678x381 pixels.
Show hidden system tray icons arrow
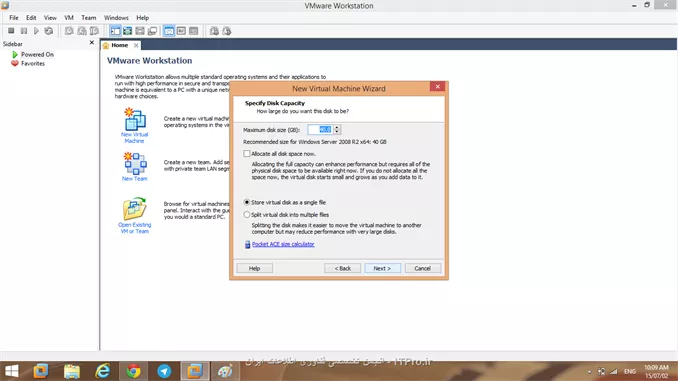589,371
